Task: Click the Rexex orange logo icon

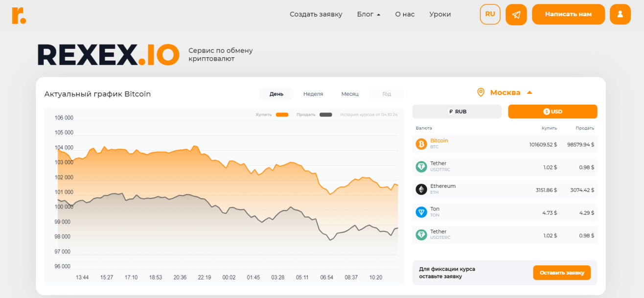Action: point(19,15)
